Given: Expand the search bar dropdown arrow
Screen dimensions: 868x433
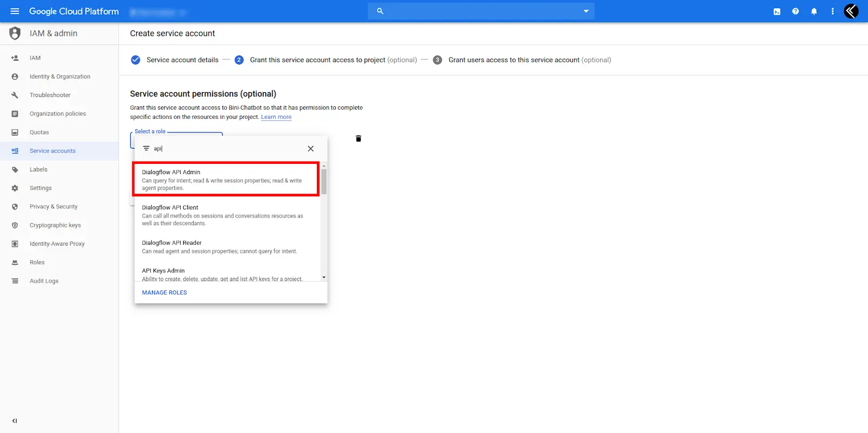Looking at the screenshot, I should point(586,11).
